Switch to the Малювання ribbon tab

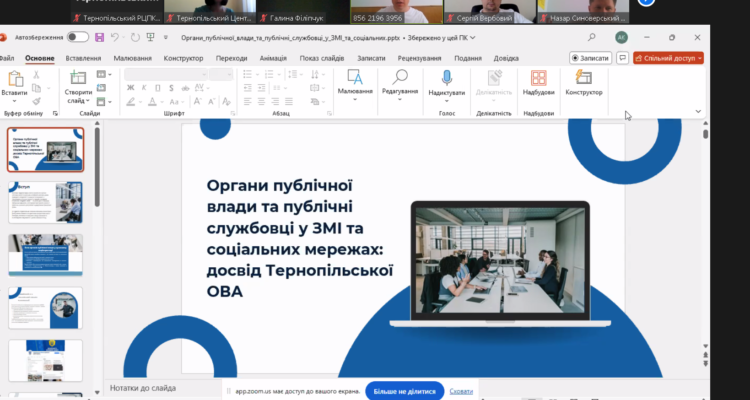(132, 58)
